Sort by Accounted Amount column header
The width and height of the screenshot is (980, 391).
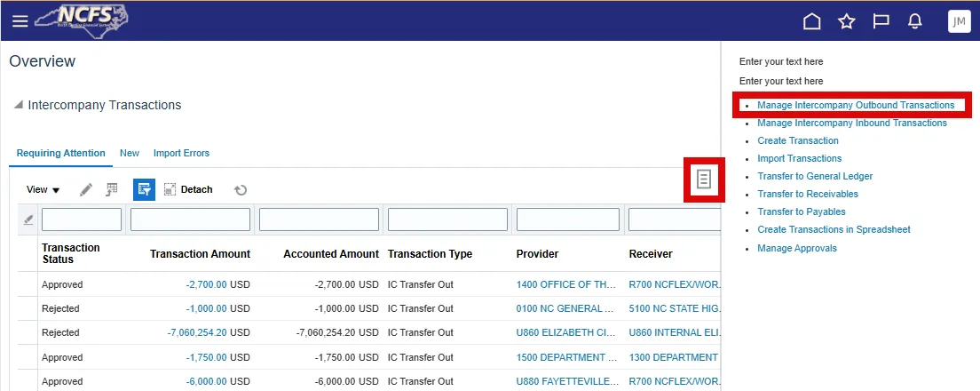coord(330,254)
